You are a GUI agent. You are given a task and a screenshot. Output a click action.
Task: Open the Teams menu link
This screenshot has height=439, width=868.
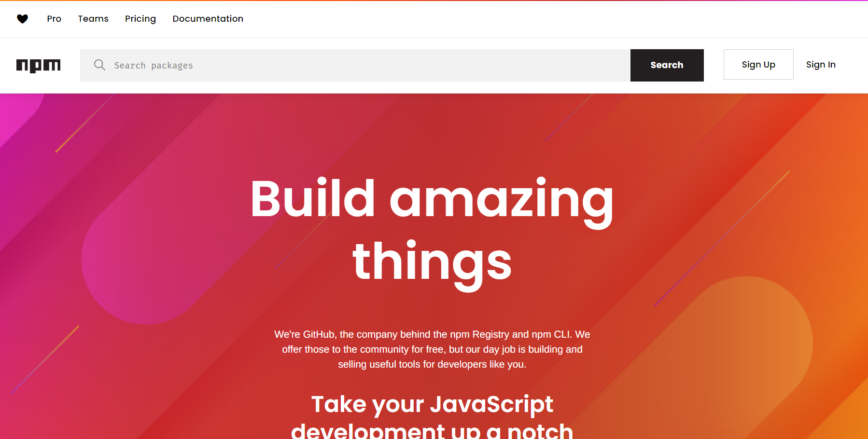point(93,19)
